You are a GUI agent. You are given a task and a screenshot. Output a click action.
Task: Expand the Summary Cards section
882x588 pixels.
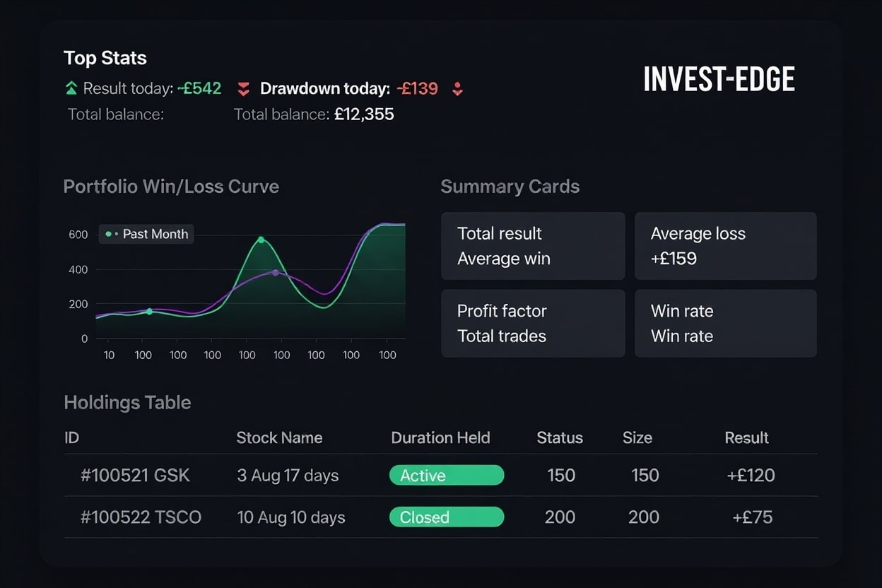coord(510,187)
